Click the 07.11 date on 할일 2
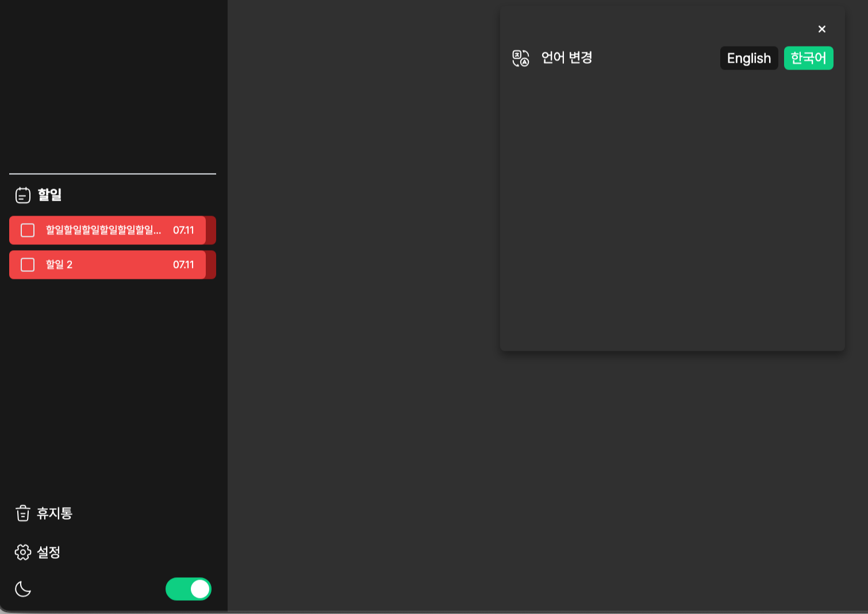The width and height of the screenshot is (868, 614). click(183, 264)
